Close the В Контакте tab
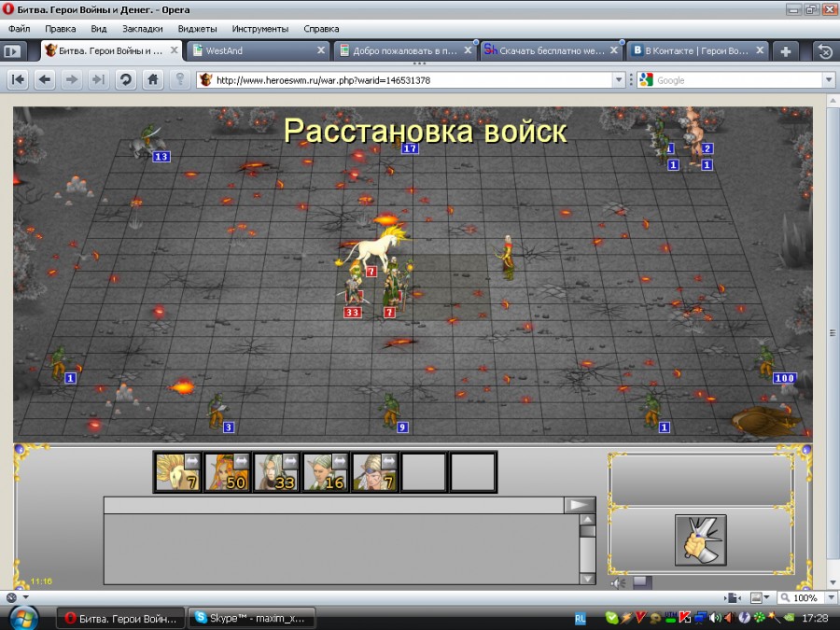Image resolution: width=840 pixels, height=630 pixels. coord(760,50)
